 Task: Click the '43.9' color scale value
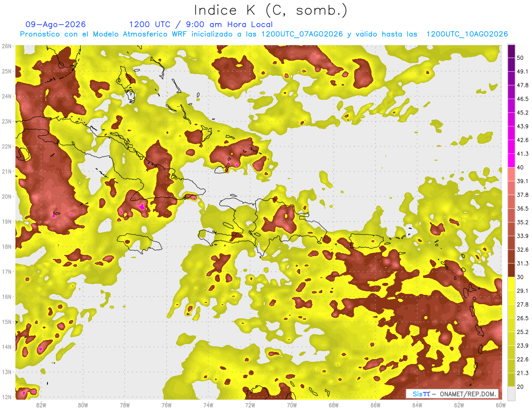(x=523, y=126)
